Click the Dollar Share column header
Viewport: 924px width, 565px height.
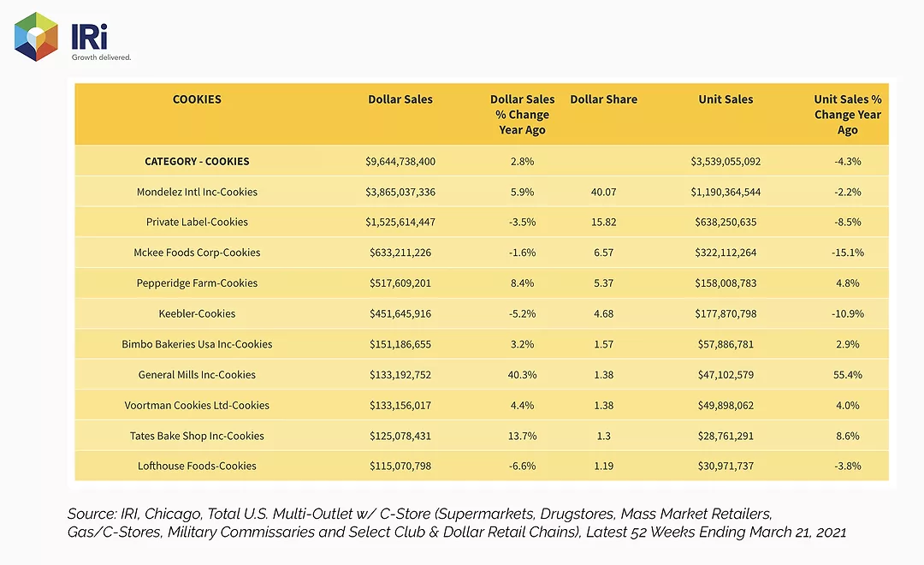(603, 99)
